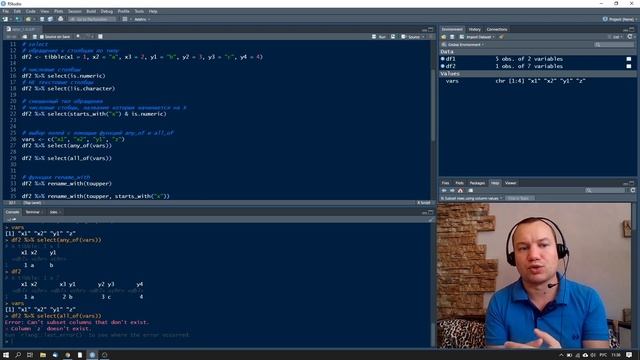Viewport: 640px width, 360px height.
Task: Switch to the Packages tab
Action: pyautogui.click(x=477, y=183)
